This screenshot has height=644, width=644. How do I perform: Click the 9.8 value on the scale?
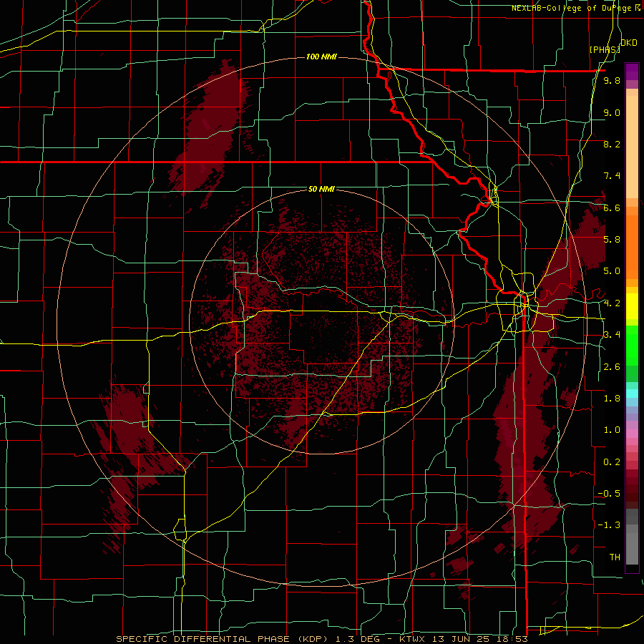612,80
